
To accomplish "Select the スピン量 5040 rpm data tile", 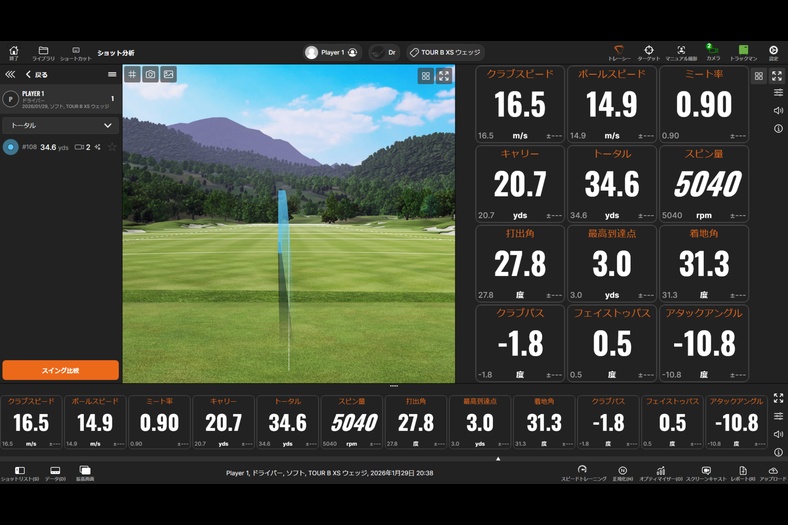I will point(703,183).
